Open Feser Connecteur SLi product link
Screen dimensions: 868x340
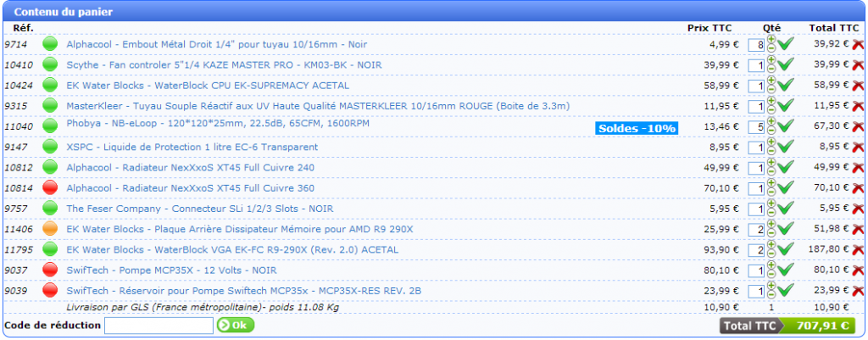click(x=200, y=209)
